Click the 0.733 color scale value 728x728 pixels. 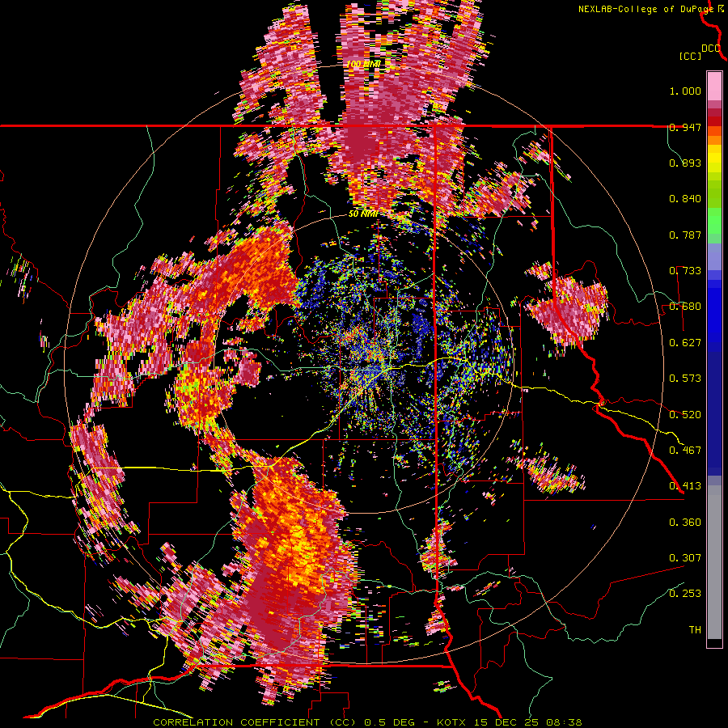click(x=685, y=271)
